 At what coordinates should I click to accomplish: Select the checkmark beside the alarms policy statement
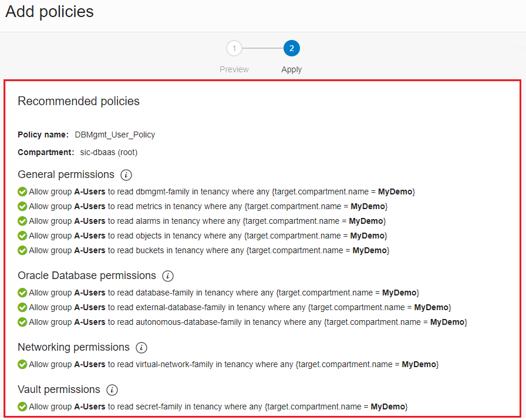[22, 221]
